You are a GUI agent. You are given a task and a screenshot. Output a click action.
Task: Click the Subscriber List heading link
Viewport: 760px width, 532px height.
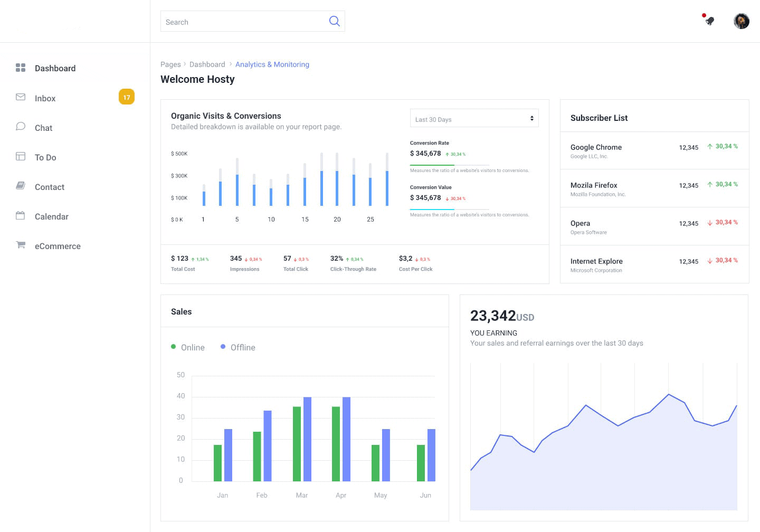click(599, 118)
